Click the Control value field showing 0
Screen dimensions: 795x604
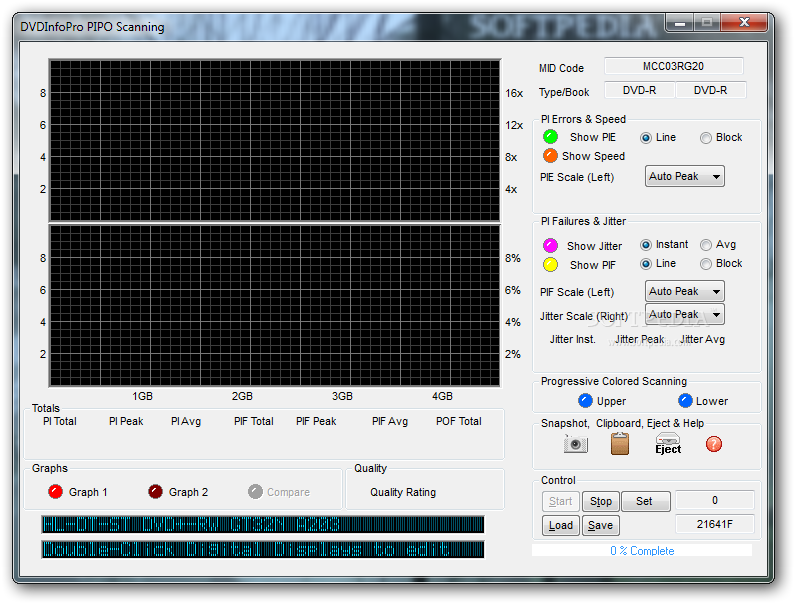point(714,500)
